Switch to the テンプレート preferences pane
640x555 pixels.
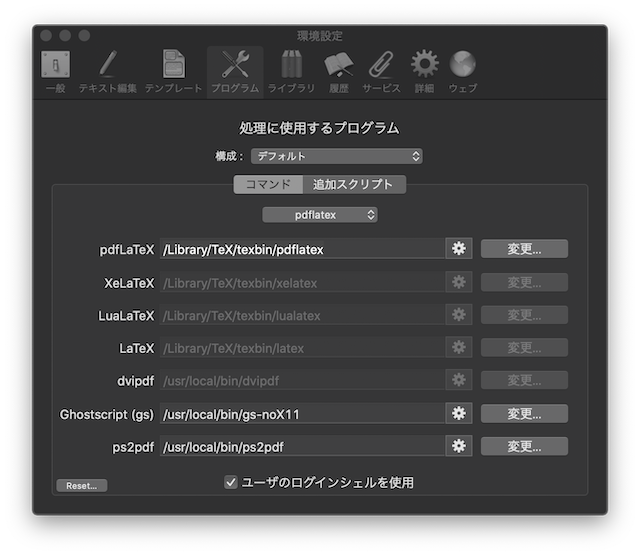pyautogui.click(x=173, y=70)
